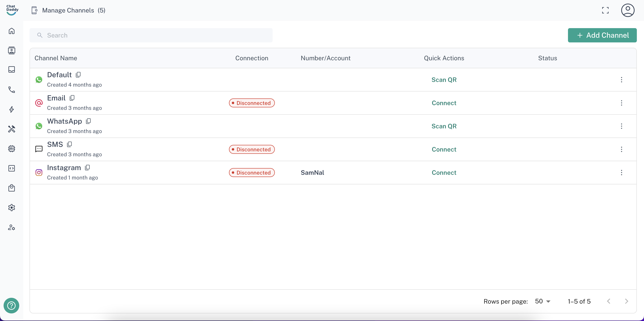Open the Contacts icon in sidebar
The width and height of the screenshot is (644, 321).
pyautogui.click(x=11, y=50)
